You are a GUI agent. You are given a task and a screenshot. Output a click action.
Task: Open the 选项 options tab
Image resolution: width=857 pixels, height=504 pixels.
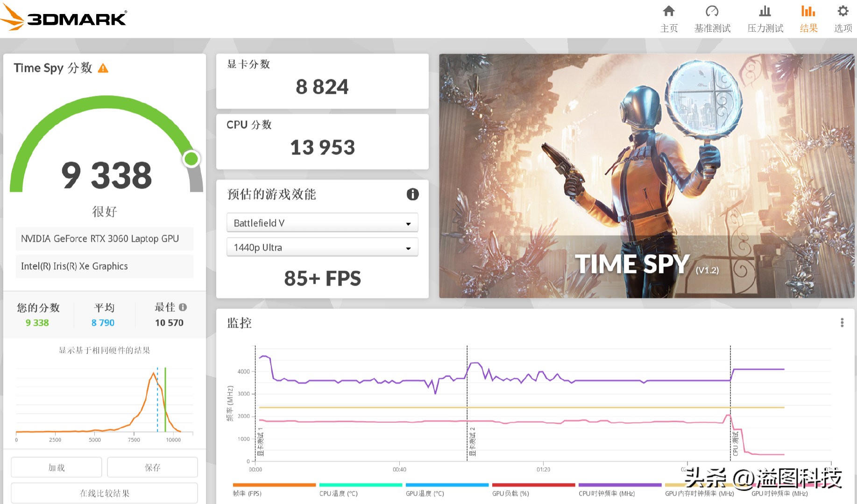point(843,19)
